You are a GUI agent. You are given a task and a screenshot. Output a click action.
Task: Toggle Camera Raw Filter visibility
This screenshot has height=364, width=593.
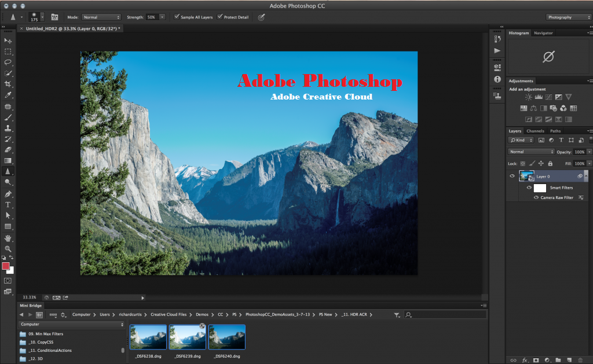(x=536, y=197)
